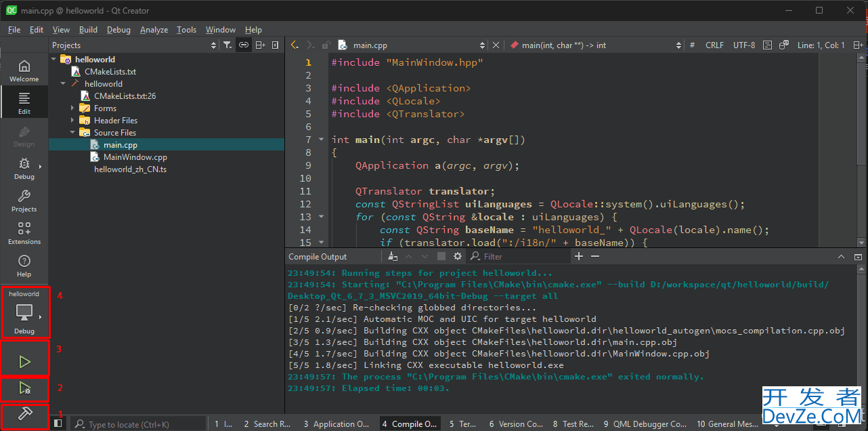Switch to 2 Search Results output tab
The height and width of the screenshot is (431, 868).
click(267, 424)
